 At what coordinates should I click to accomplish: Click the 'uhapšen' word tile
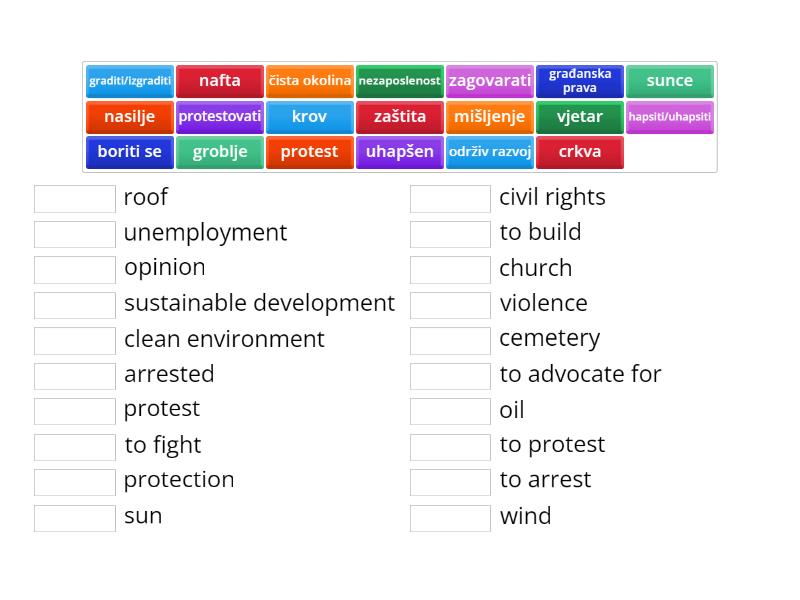400,152
